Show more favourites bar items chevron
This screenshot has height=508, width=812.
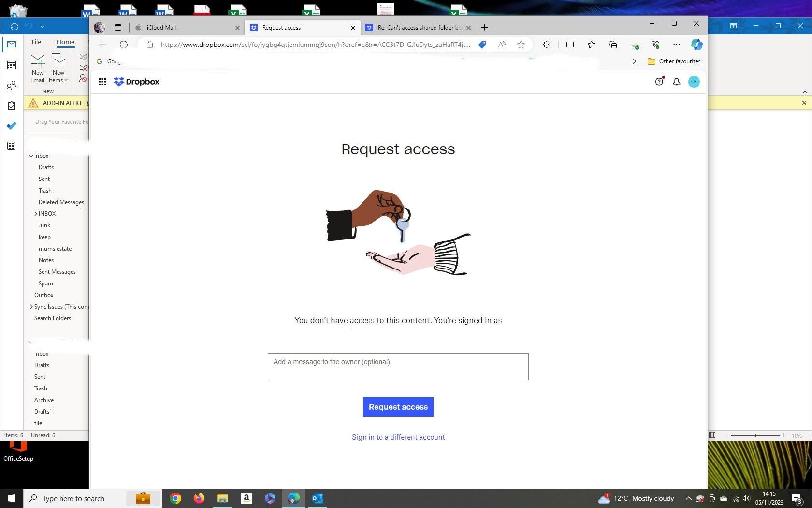click(634, 61)
